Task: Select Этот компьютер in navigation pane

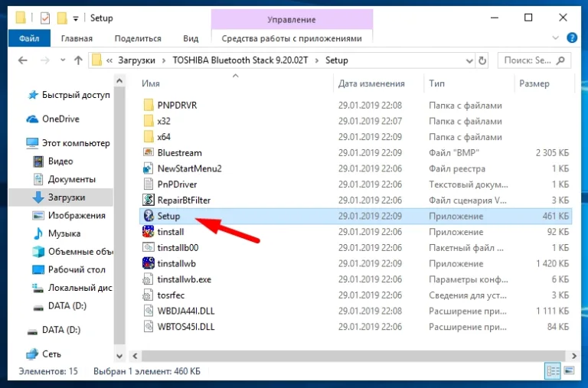Action: [x=68, y=143]
